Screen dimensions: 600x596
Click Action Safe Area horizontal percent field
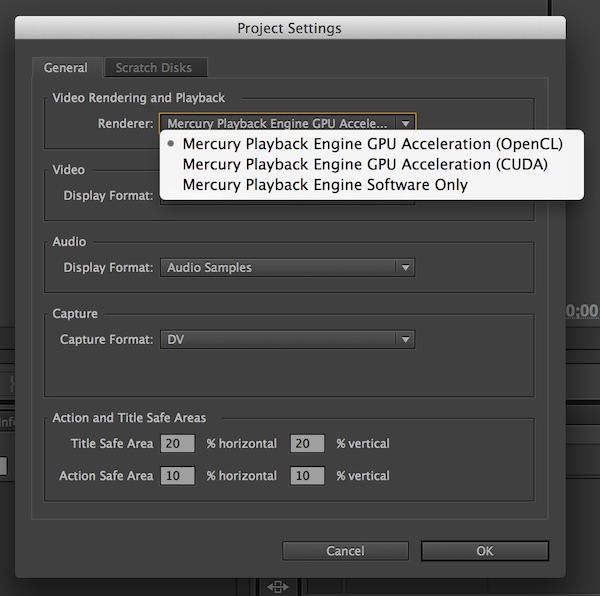pos(178,475)
